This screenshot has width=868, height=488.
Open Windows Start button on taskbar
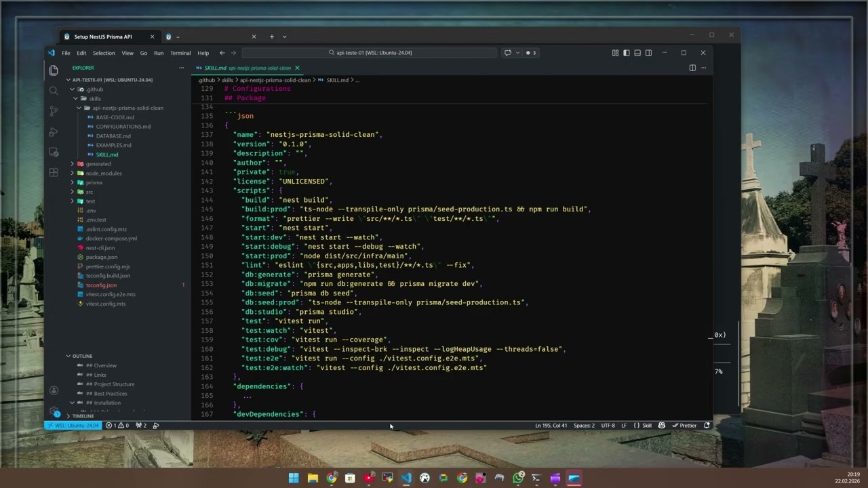(x=294, y=478)
